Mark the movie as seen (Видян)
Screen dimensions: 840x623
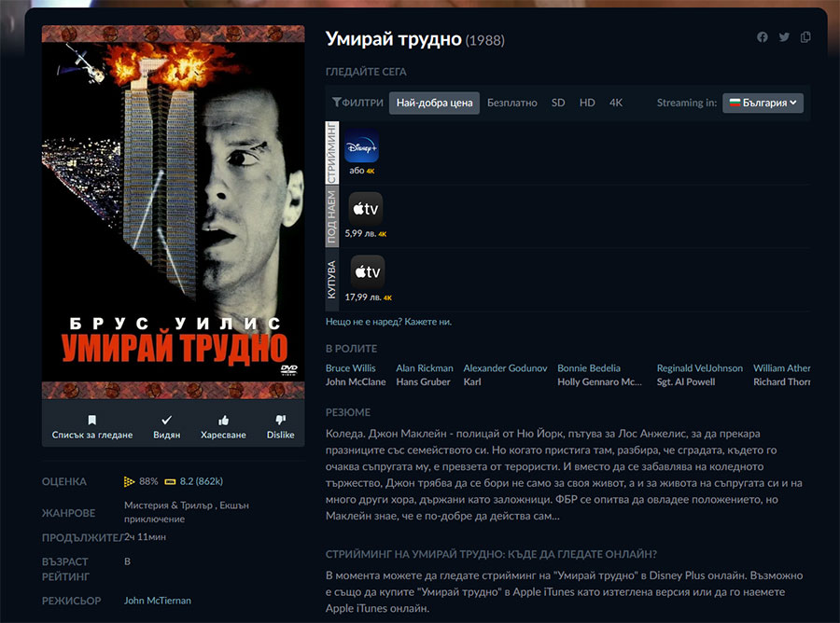(x=167, y=426)
